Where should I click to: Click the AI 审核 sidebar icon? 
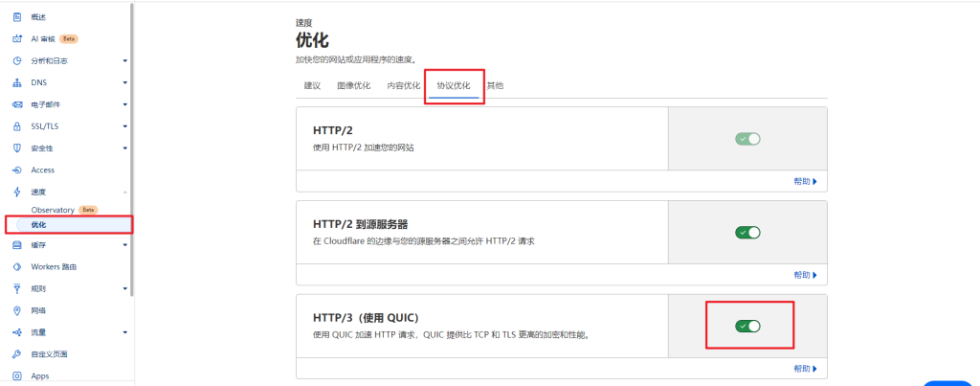[17, 38]
